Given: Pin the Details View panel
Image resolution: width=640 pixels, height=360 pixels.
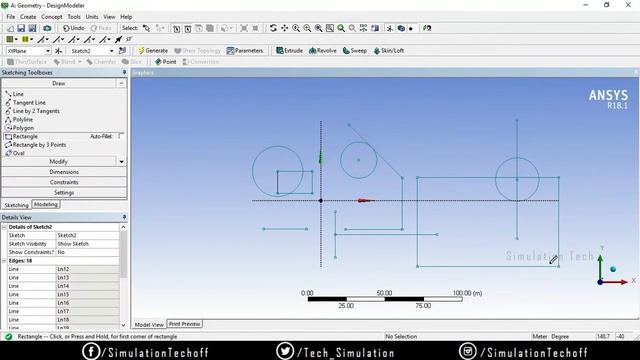Looking at the screenshot, I should [124, 217].
